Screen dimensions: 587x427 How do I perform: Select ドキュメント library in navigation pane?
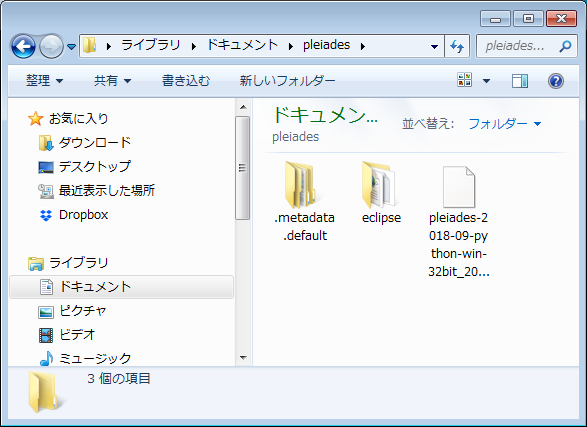(121, 287)
